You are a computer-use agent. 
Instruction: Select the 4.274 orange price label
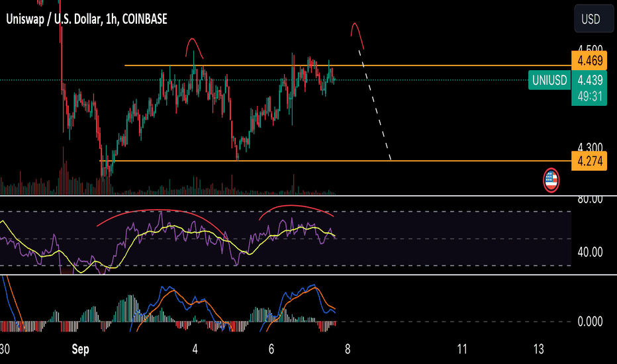point(589,161)
